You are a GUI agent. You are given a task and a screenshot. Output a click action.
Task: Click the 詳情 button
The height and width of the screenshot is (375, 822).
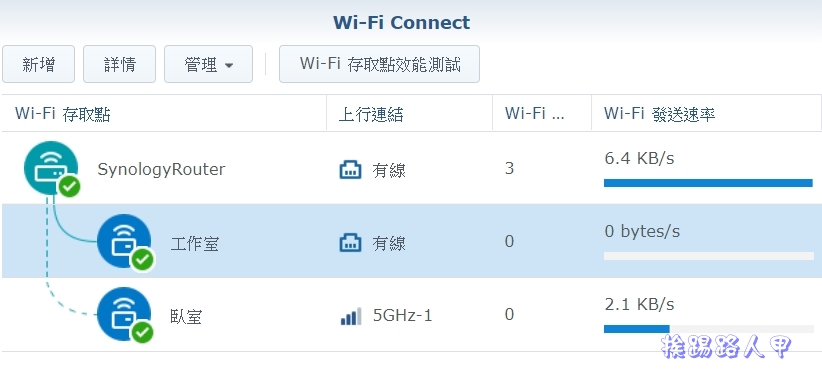(120, 64)
